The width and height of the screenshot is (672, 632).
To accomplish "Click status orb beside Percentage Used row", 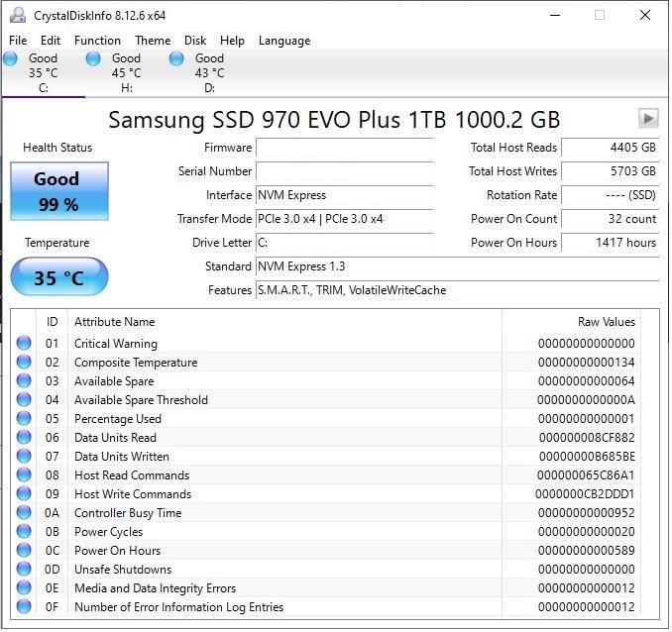I will click(24, 419).
